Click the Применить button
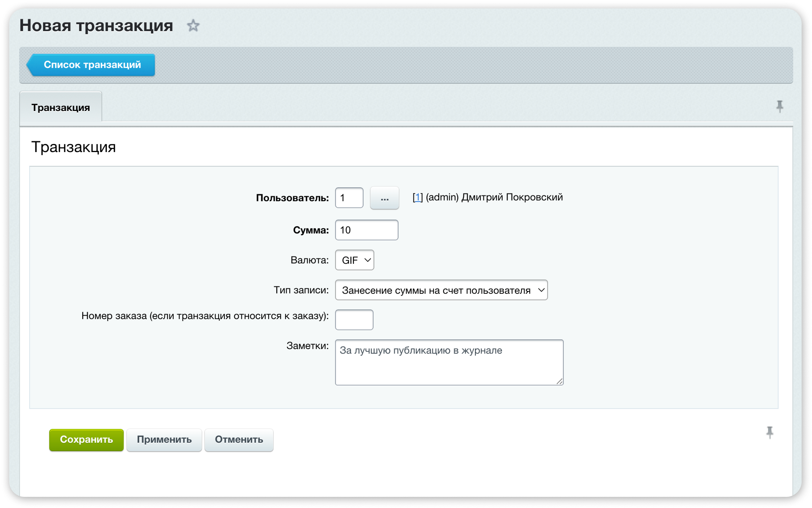The height and width of the screenshot is (508, 812). 164,440
